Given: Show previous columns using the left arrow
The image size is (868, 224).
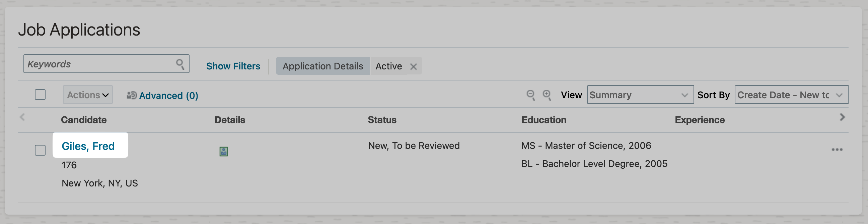Looking at the screenshot, I should (22, 117).
